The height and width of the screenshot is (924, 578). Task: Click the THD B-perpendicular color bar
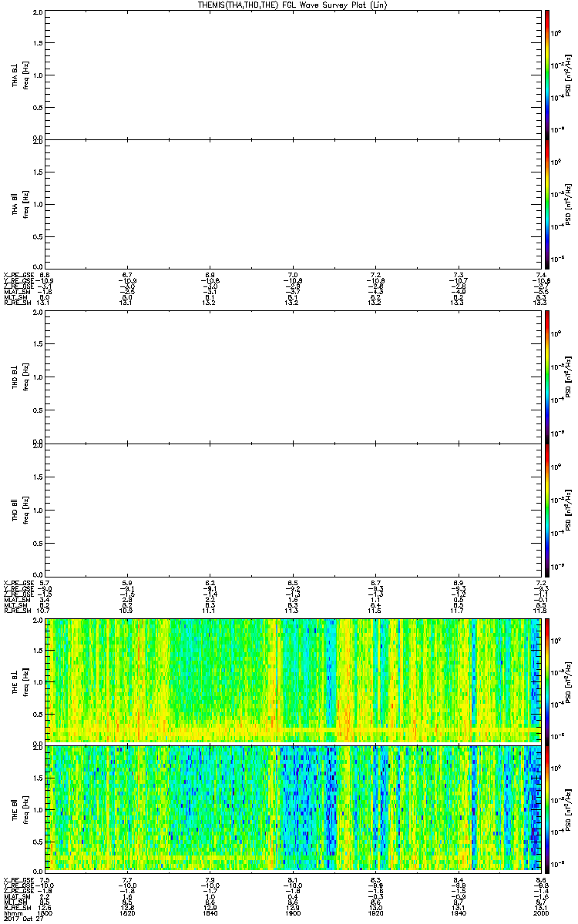click(x=547, y=377)
